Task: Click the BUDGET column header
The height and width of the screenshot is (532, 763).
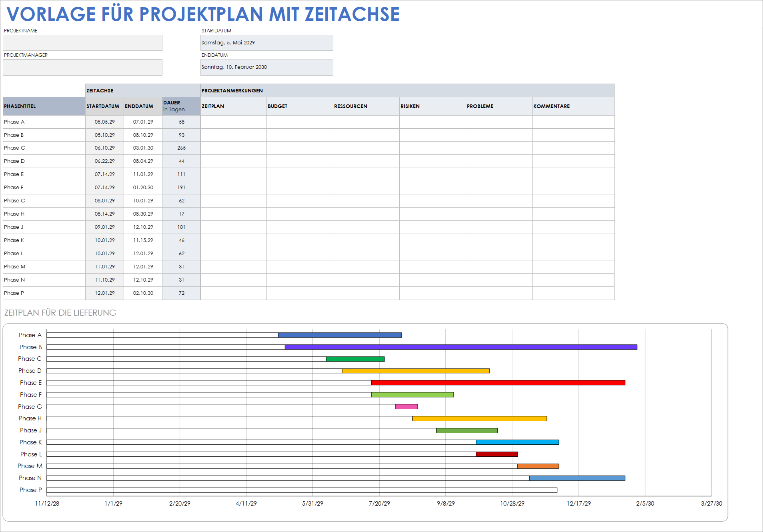Action: pyautogui.click(x=300, y=106)
